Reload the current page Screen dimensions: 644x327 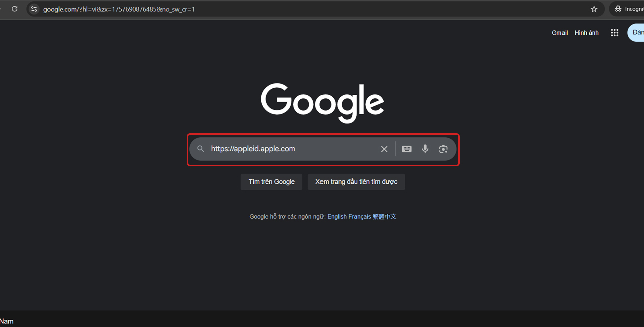[15, 9]
